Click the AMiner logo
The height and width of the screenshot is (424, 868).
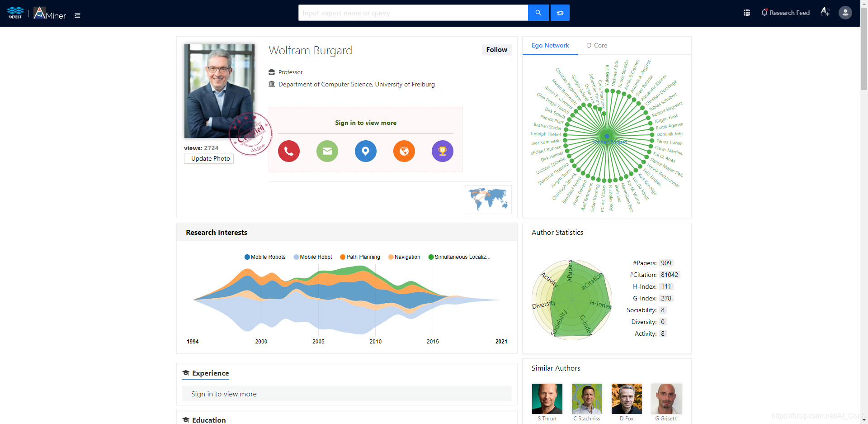pyautogui.click(x=50, y=13)
